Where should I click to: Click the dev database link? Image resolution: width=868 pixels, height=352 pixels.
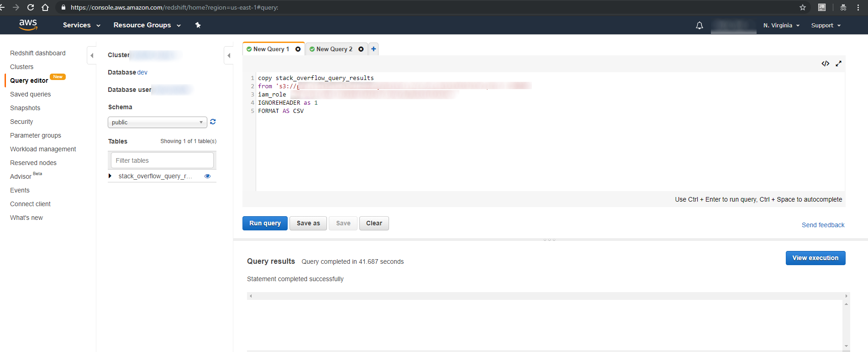[142, 72]
